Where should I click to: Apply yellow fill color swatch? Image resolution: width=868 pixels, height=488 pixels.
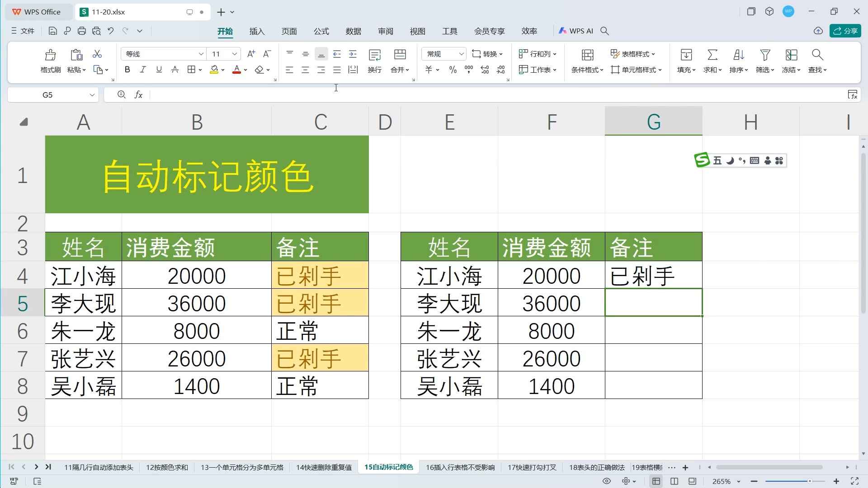(x=214, y=70)
